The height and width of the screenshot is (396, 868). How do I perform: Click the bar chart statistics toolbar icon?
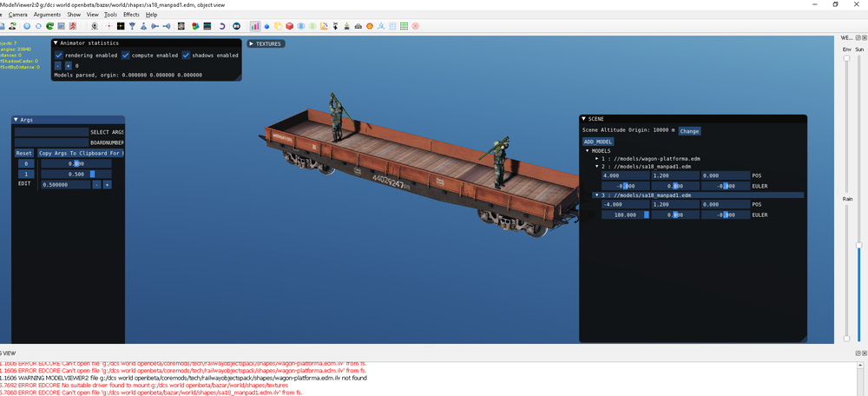(x=254, y=26)
